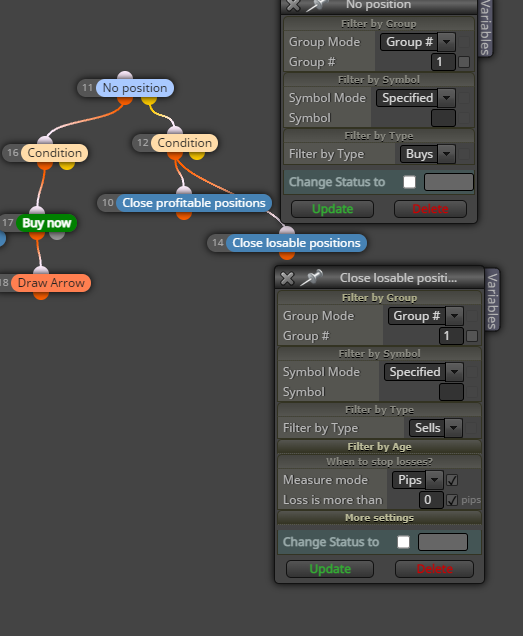Select Condition block number 16
The width and height of the screenshot is (523, 636).
(x=54, y=153)
